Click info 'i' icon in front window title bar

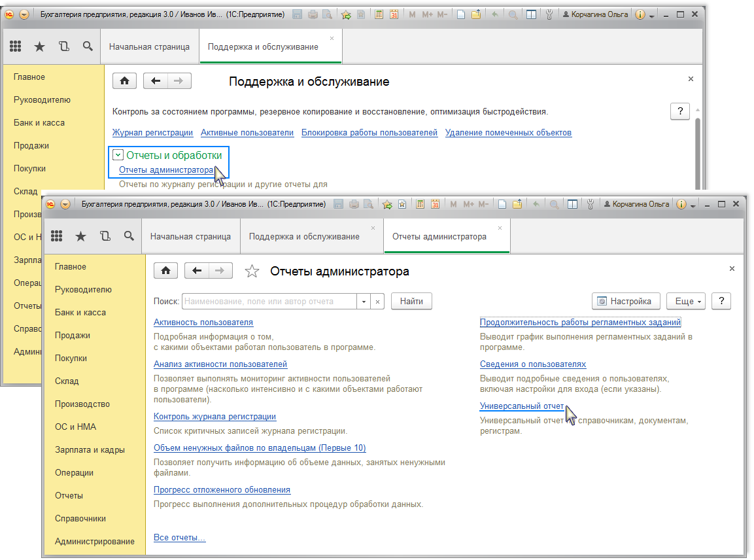click(681, 204)
